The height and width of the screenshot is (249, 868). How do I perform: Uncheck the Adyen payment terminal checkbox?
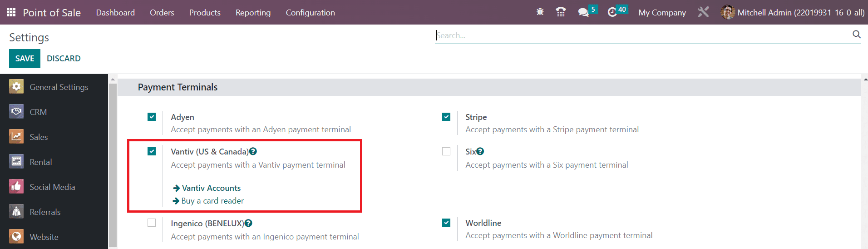152,117
